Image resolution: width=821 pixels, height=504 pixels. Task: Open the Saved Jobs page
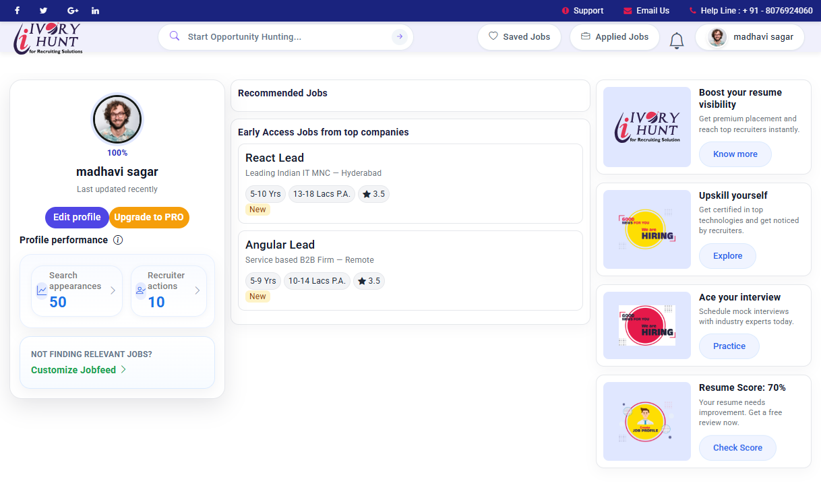519,37
